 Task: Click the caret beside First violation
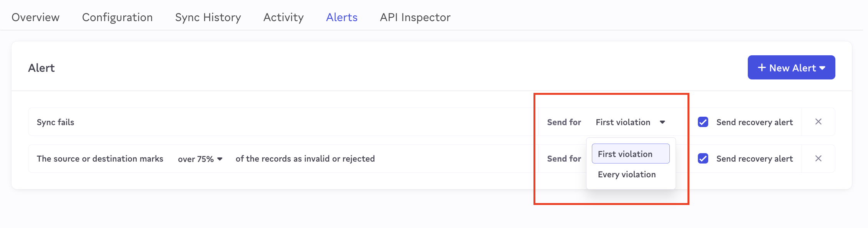point(663,122)
